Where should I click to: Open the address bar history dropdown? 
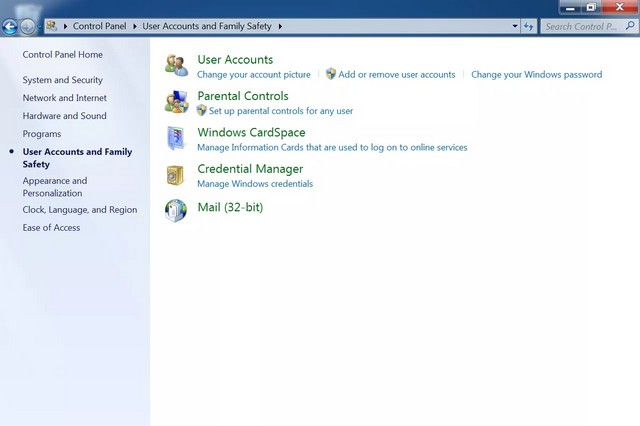515,26
